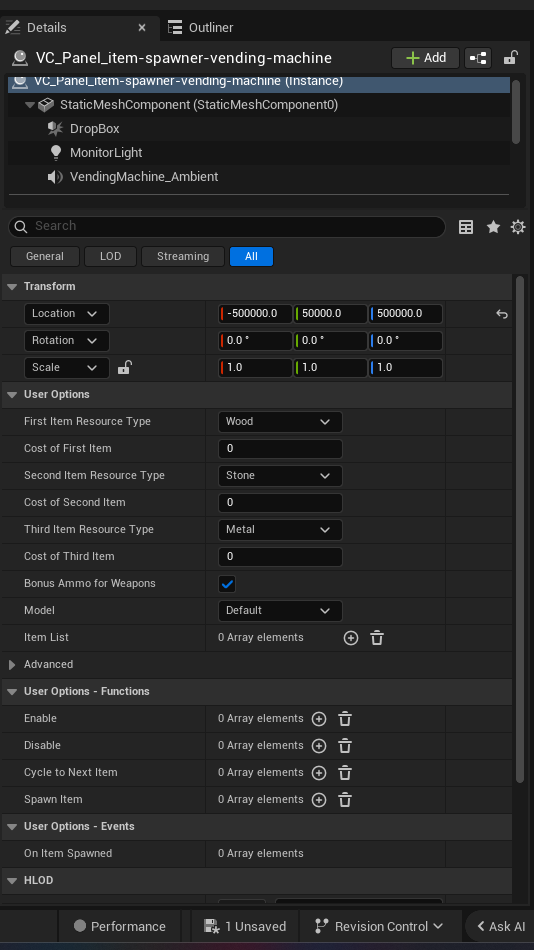
Task: Toggle the Details panel lock icon
Action: click(x=510, y=58)
